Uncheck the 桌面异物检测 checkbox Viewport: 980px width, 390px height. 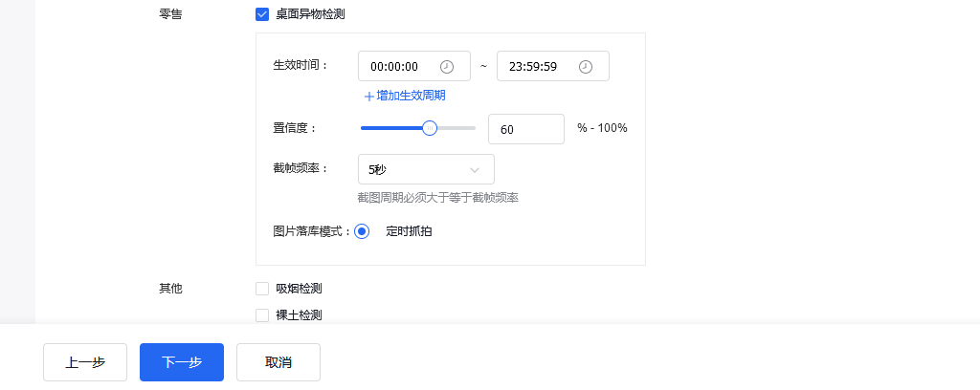pos(262,13)
